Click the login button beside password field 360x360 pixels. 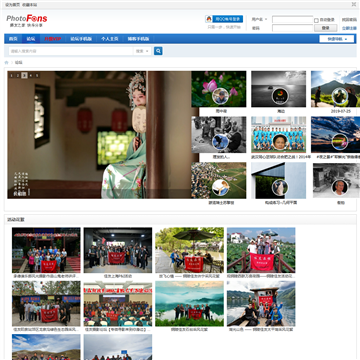click(325, 28)
